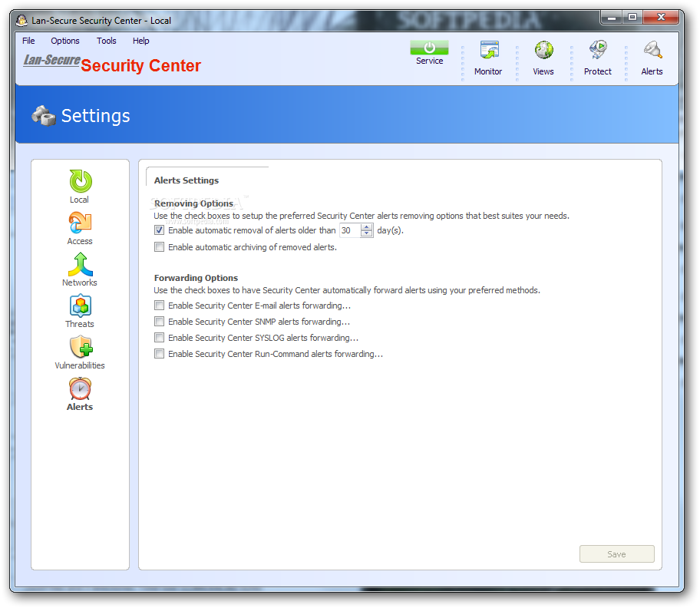
Task: Click the Protect toolbar icon
Action: [x=598, y=50]
